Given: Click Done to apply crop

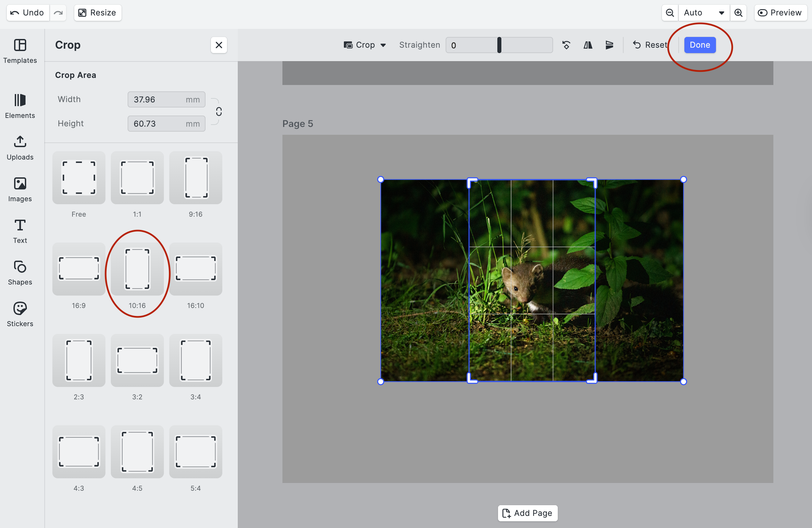Looking at the screenshot, I should pos(700,45).
